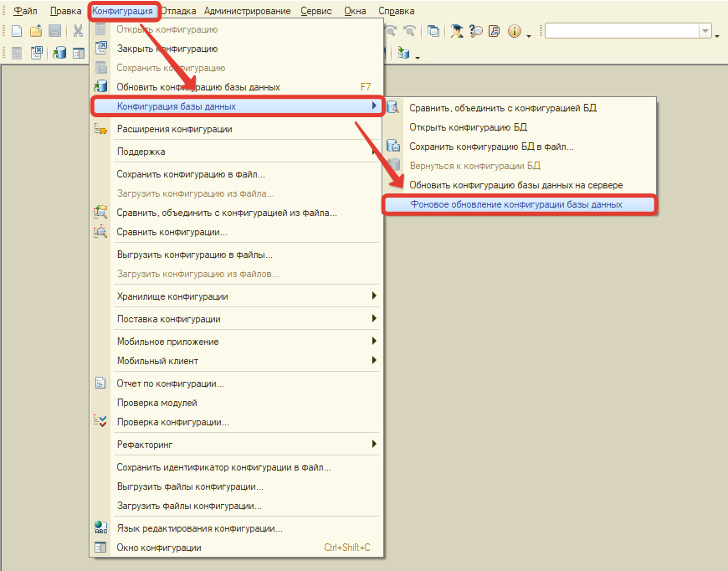Click inside the empty toolbar search field
728x571 pixels.
623,31
